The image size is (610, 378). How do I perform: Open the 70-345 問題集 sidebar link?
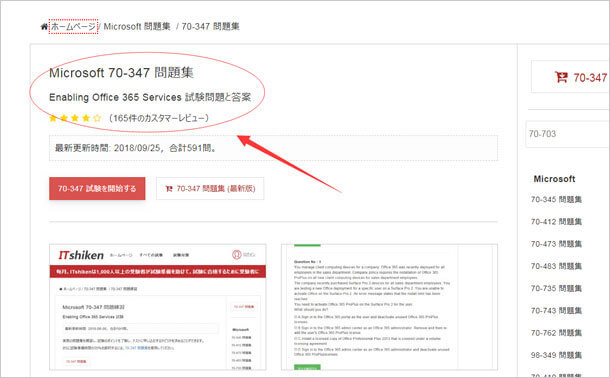click(x=556, y=200)
